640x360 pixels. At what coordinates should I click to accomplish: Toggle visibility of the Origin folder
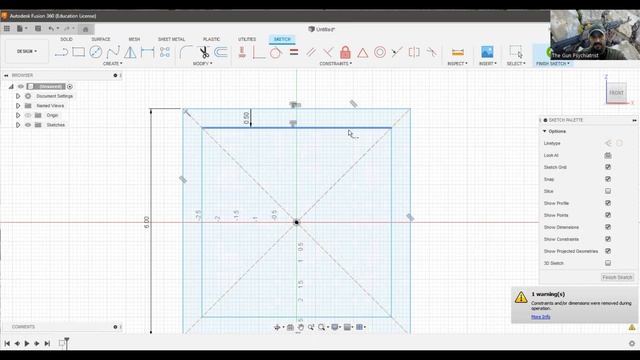pyautogui.click(x=28, y=115)
